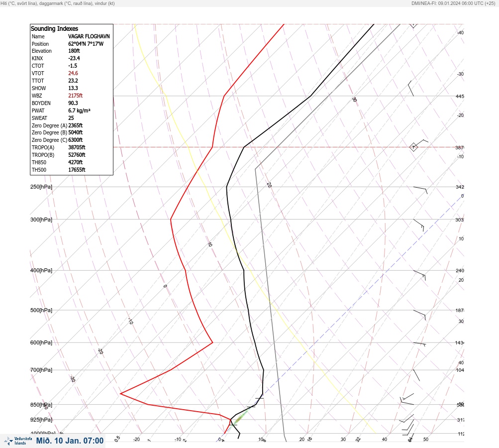Click the wind barb at the 500 hPa level
Screen dimensions: 499x448
[x=419, y=315]
